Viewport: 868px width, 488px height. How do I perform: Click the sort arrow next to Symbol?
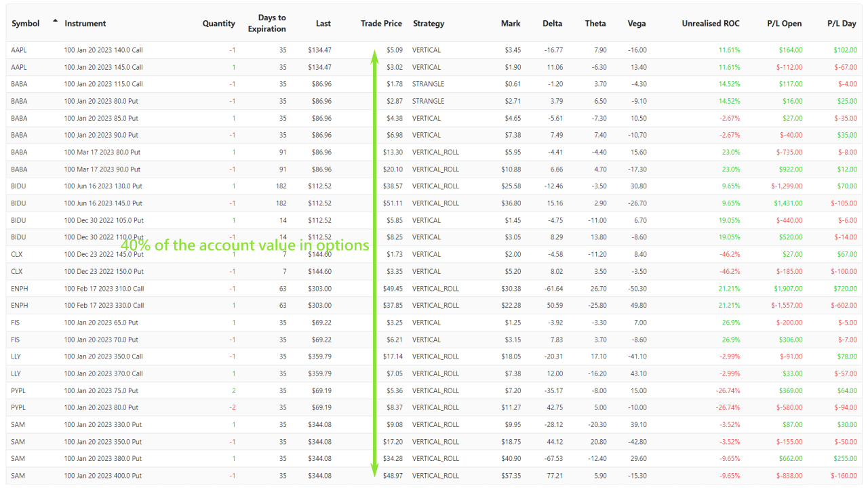pos(55,21)
